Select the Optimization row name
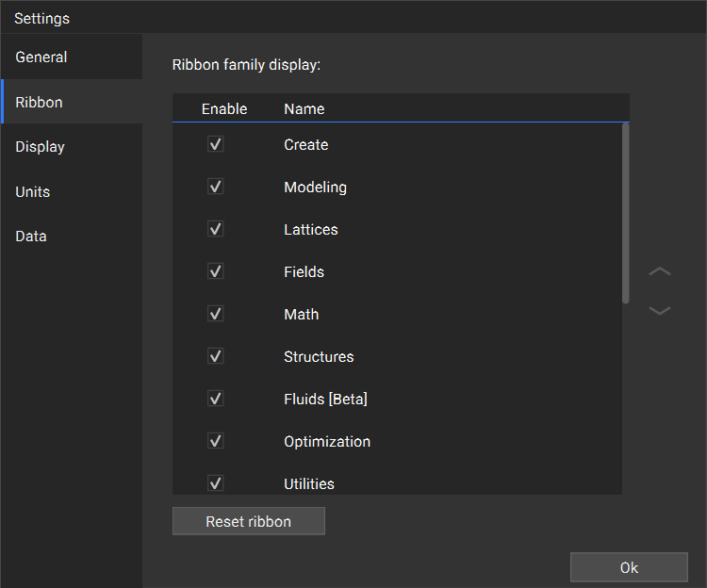 coord(327,441)
